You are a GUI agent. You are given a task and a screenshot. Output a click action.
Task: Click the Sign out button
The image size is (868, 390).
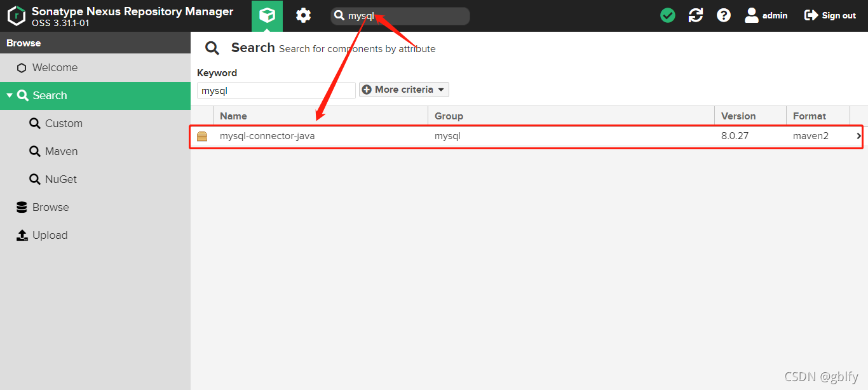tap(830, 16)
